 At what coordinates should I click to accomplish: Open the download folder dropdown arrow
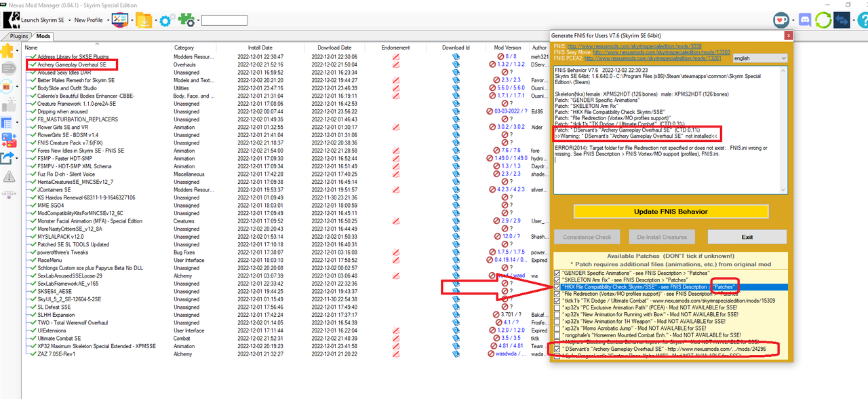point(156,20)
